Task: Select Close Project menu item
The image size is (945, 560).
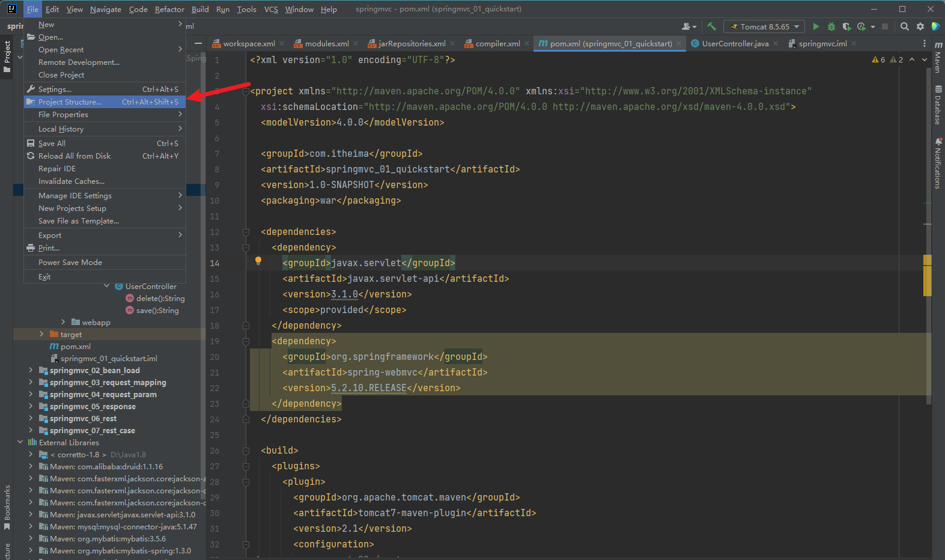Action: pos(105,75)
